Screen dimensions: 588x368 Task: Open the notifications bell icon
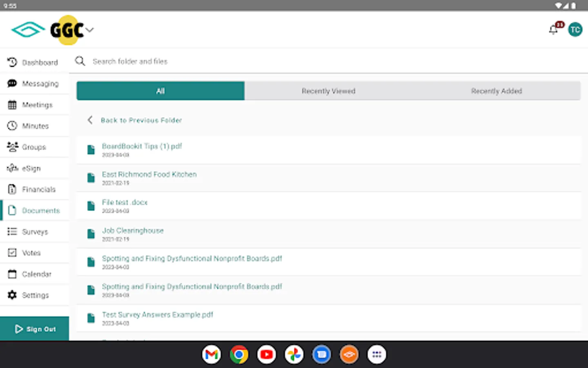[554, 30]
